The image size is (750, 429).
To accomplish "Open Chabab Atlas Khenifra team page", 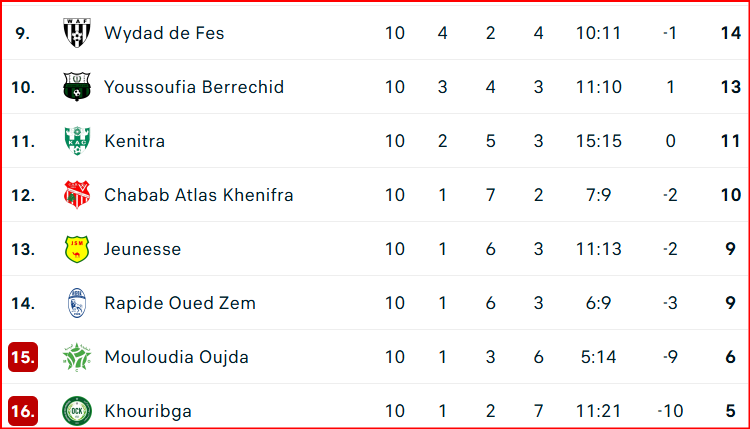I will (199, 195).
